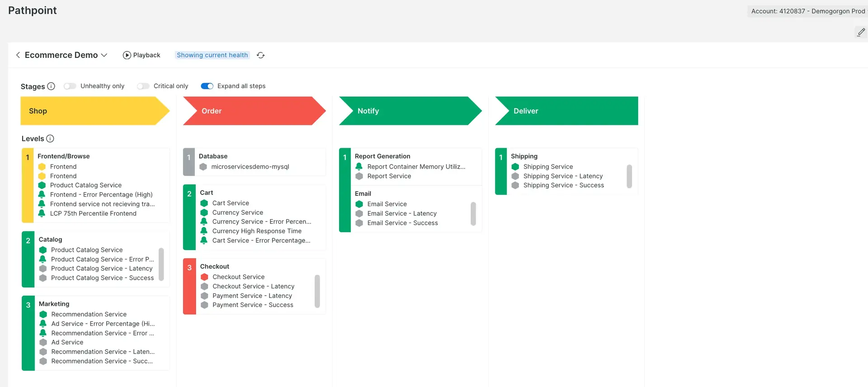This screenshot has width=868, height=387.
Task: Click the Levels info icon
Action: click(x=50, y=139)
